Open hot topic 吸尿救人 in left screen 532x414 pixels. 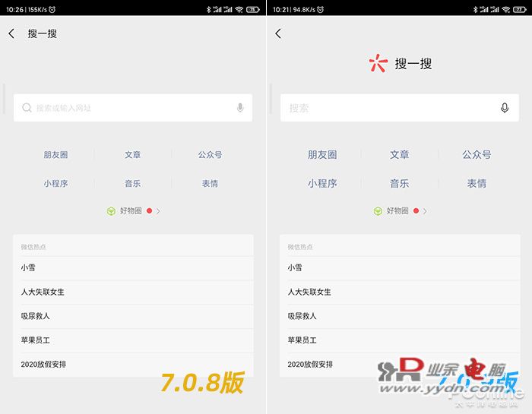(133, 316)
